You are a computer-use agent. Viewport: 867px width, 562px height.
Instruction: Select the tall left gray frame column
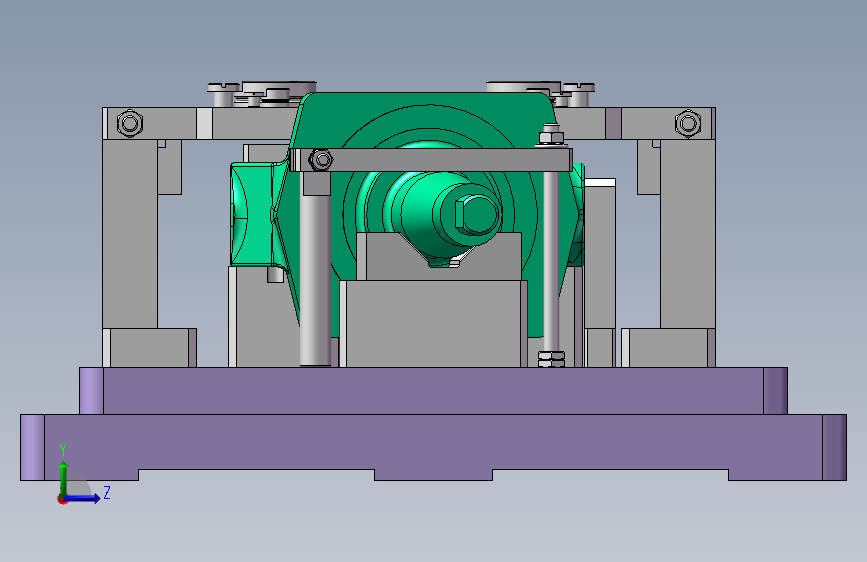[130, 233]
